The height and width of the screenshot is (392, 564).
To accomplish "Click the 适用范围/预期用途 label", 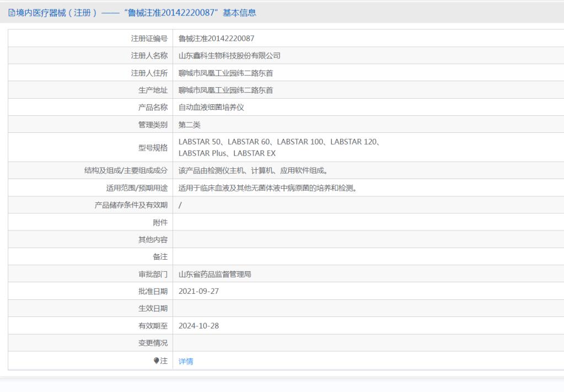I will pyautogui.click(x=137, y=187).
